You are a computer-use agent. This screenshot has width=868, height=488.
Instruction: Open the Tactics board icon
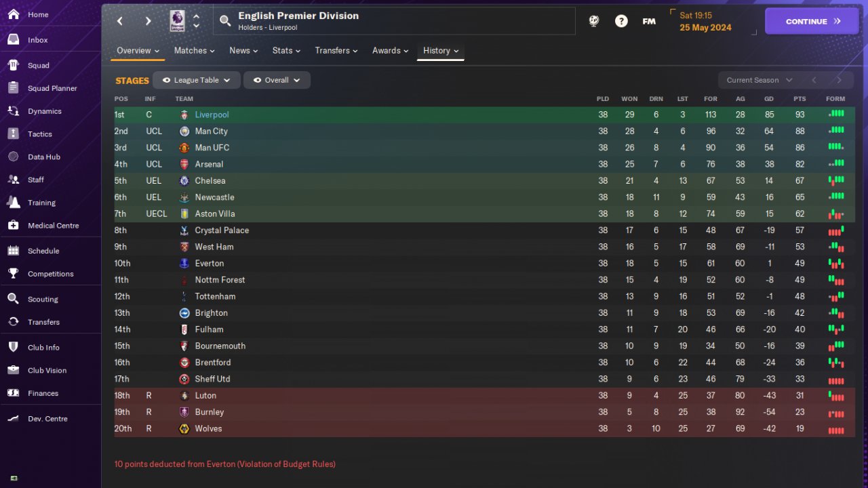point(13,134)
